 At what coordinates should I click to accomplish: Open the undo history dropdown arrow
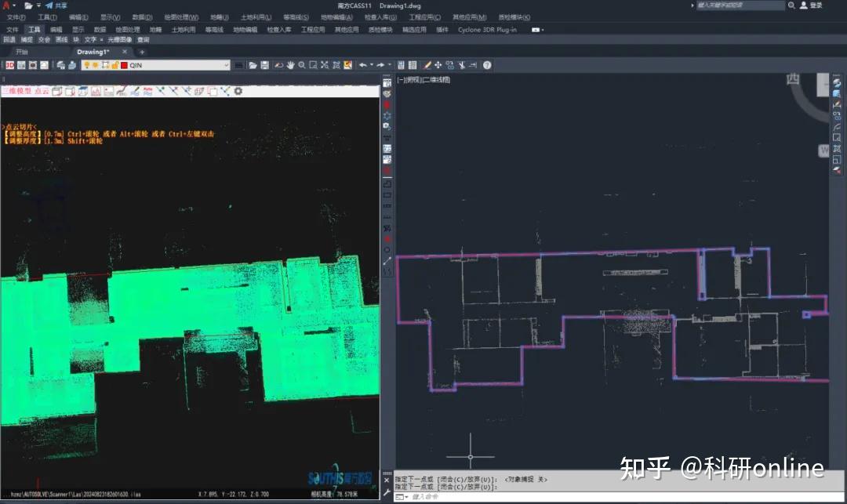click(372, 65)
